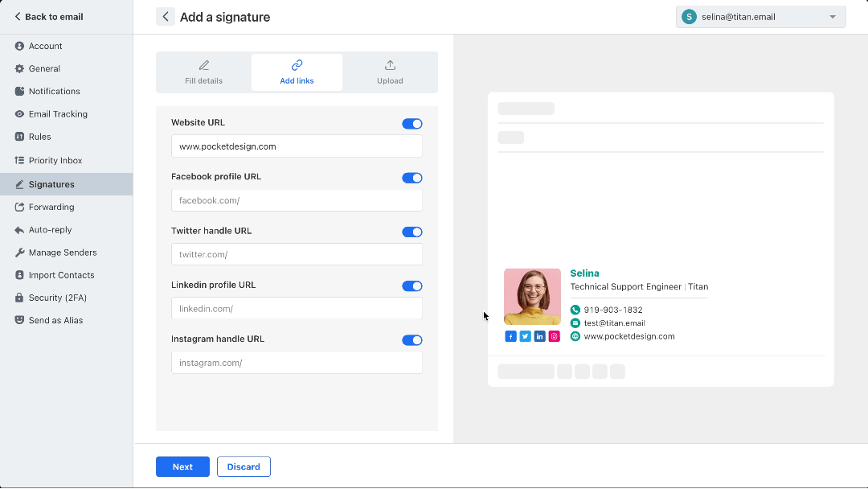Select the Account settings icon in sidebar
This screenshot has height=489, width=868.
coord(18,46)
